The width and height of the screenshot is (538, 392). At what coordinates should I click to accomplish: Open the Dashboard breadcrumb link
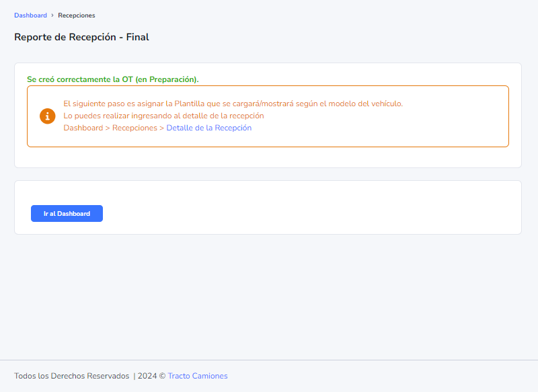[x=30, y=15]
